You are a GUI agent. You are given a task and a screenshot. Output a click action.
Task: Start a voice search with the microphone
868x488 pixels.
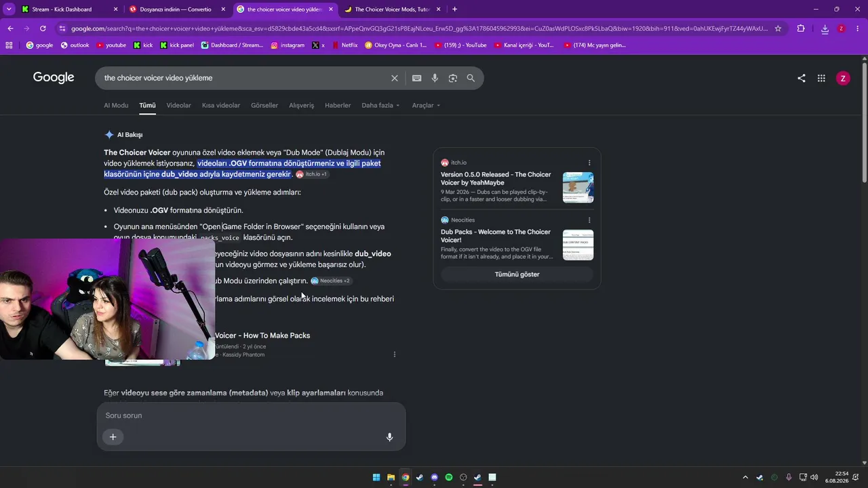tap(435, 78)
